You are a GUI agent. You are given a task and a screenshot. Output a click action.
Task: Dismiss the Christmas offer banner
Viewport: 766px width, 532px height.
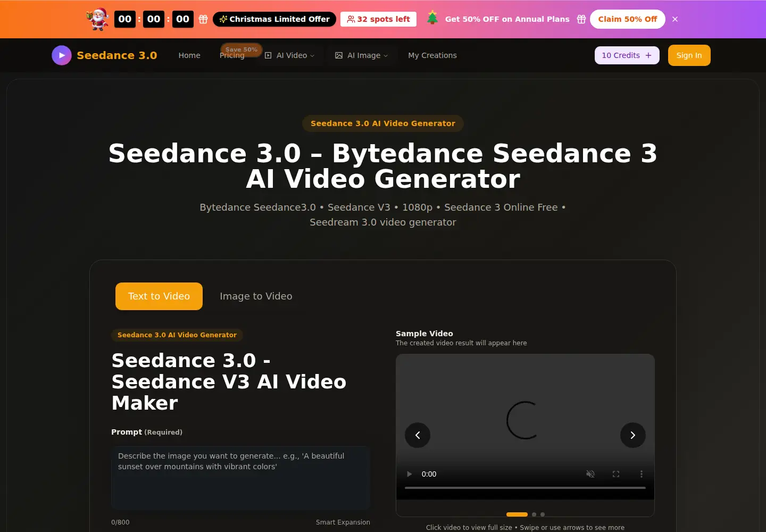pos(675,19)
